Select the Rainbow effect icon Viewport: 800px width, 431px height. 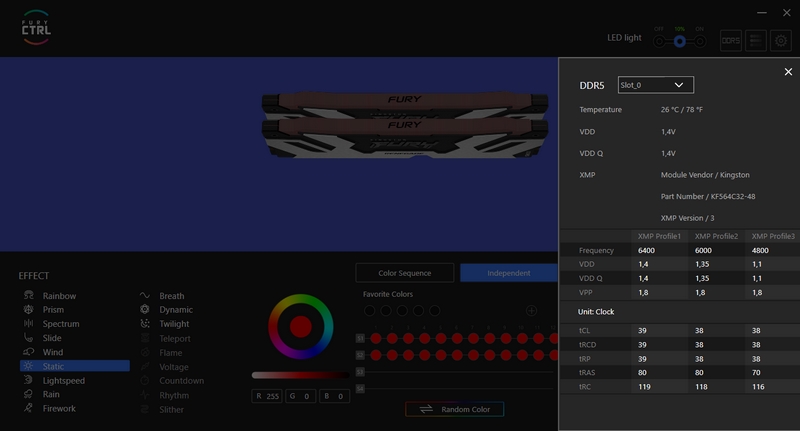pos(29,295)
